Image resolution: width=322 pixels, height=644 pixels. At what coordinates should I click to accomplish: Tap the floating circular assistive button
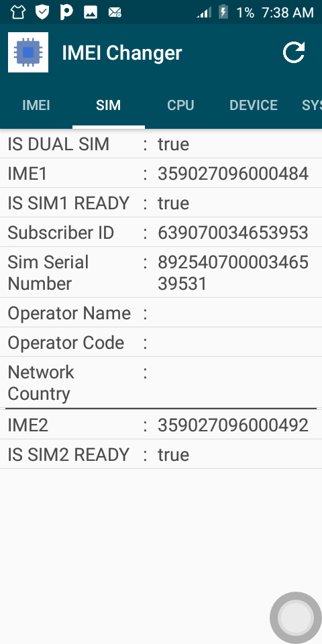click(x=295, y=618)
